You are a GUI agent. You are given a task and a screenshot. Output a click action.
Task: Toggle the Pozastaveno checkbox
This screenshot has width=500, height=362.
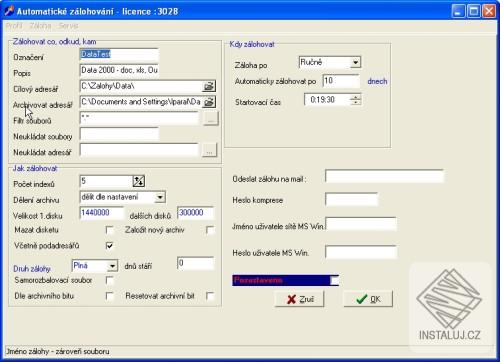tap(334, 280)
